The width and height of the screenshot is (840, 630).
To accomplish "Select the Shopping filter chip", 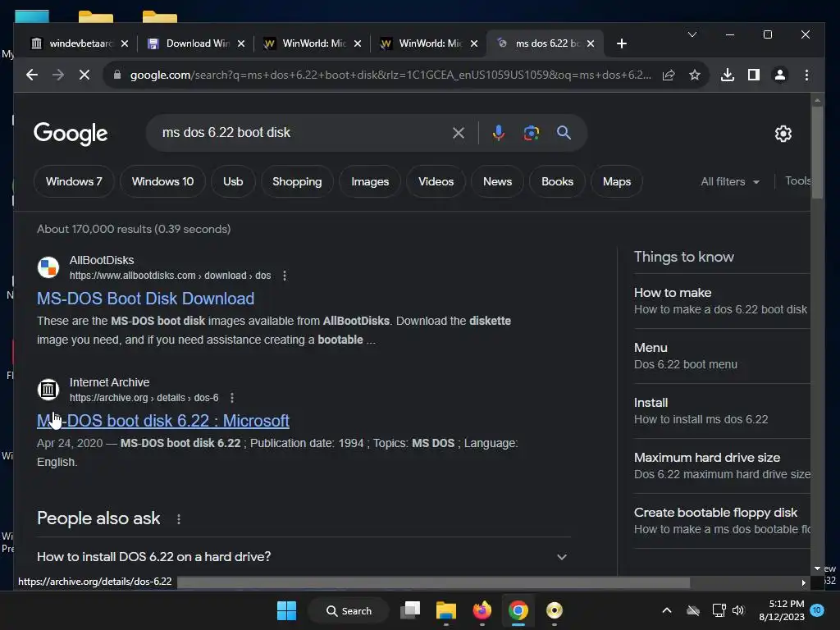I will (x=297, y=181).
